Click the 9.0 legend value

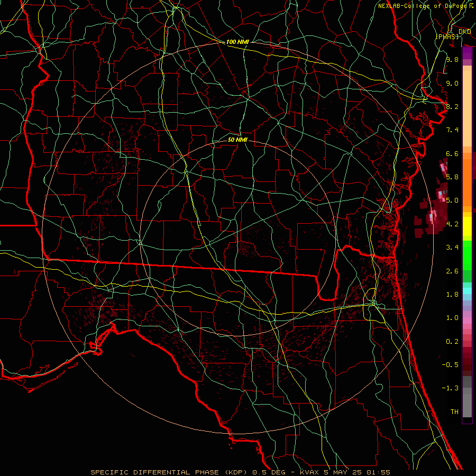[x=452, y=83]
